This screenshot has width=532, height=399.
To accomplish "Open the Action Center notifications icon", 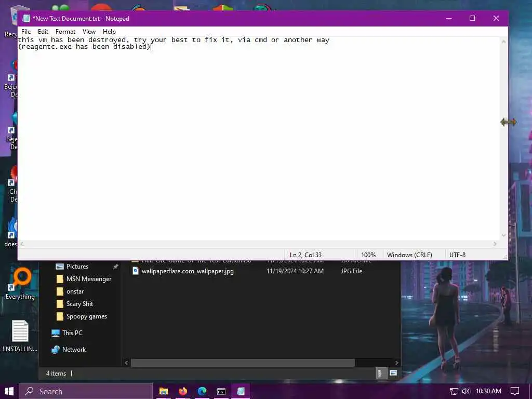I will coord(515,391).
